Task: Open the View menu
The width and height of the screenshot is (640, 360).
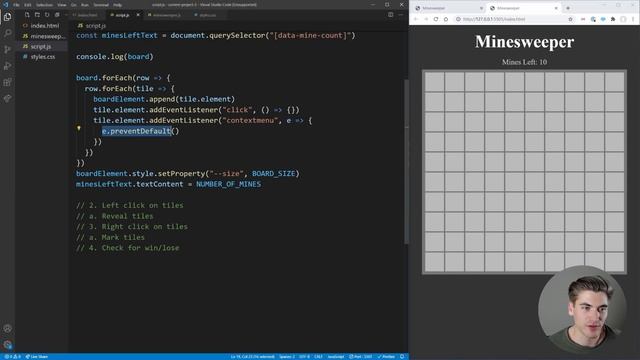Action: (62, 5)
